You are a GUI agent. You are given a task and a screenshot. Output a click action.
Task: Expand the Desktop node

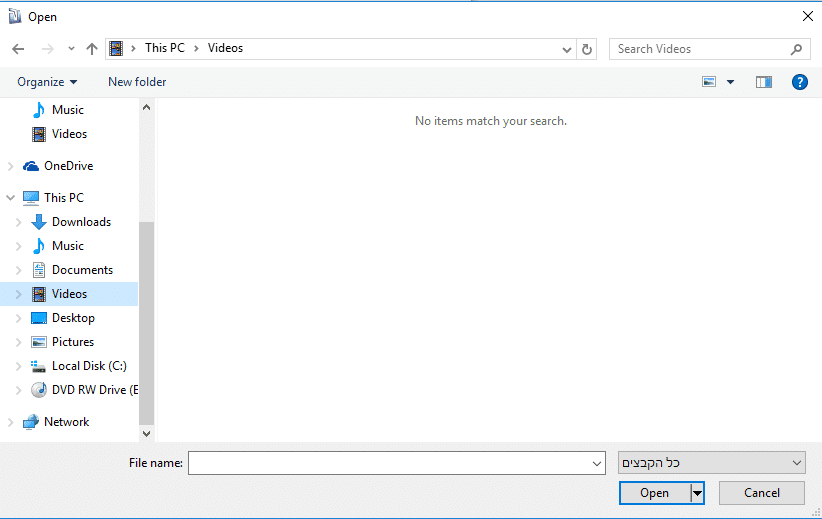[18, 318]
